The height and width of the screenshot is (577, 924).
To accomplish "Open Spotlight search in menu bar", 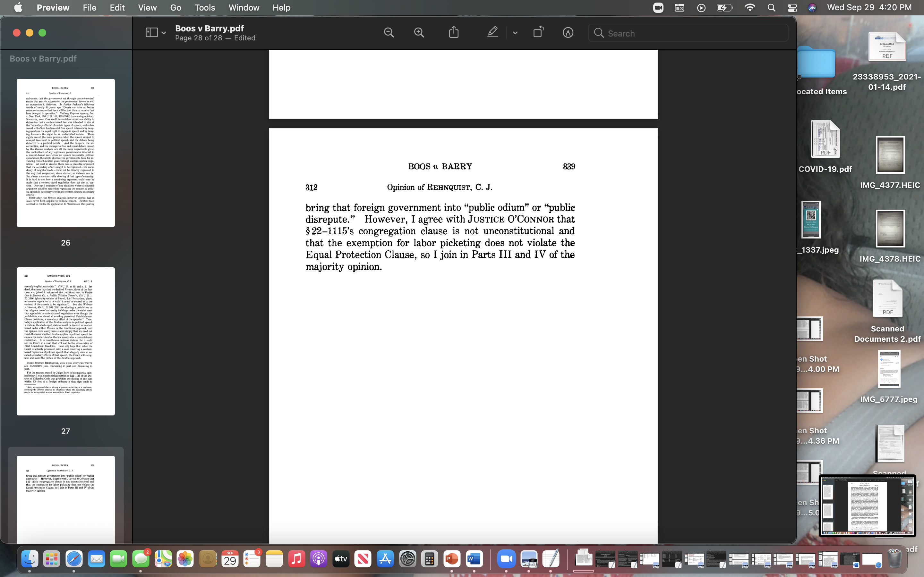I will [771, 8].
